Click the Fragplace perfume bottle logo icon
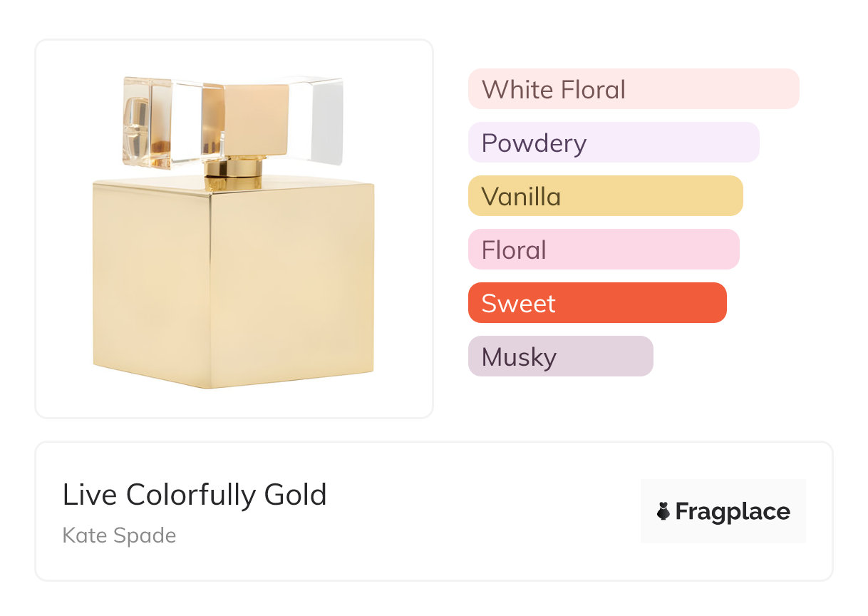Viewport: 868px width, 616px height. coord(663,511)
